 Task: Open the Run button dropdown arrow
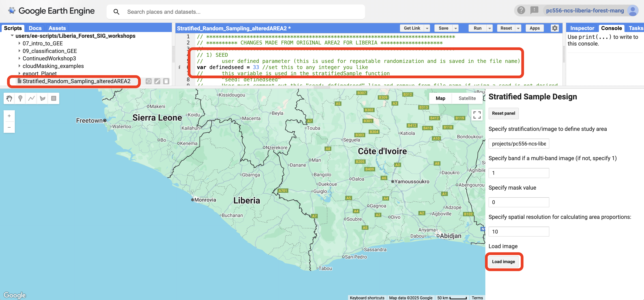point(490,28)
